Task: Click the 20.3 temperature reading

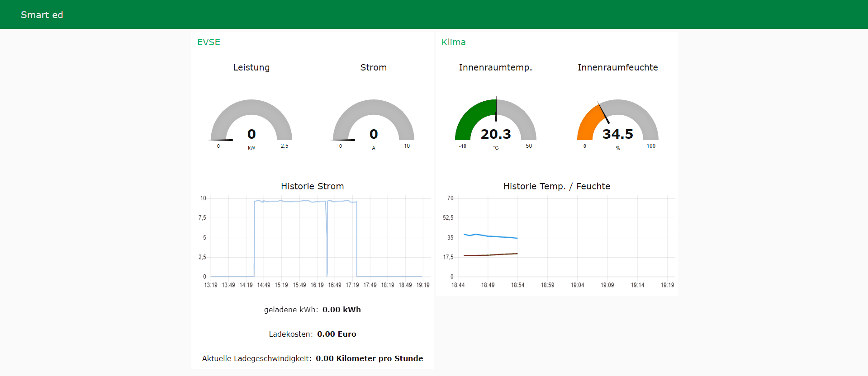Action: (496, 134)
